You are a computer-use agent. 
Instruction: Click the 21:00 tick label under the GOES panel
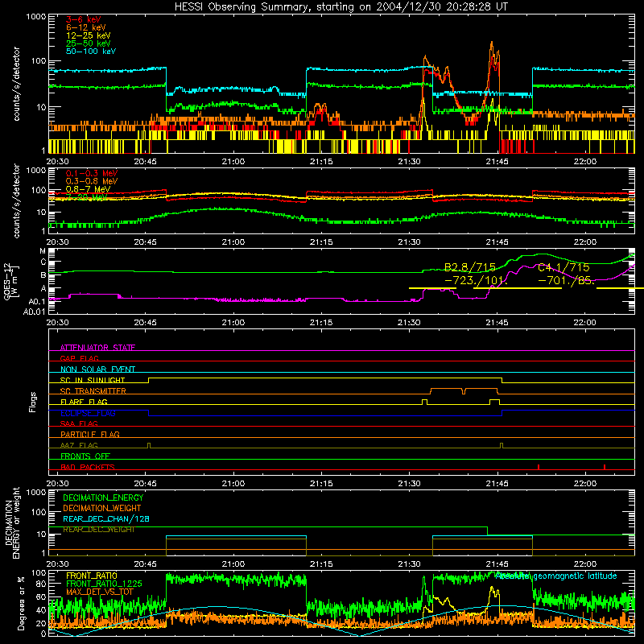[233, 323]
